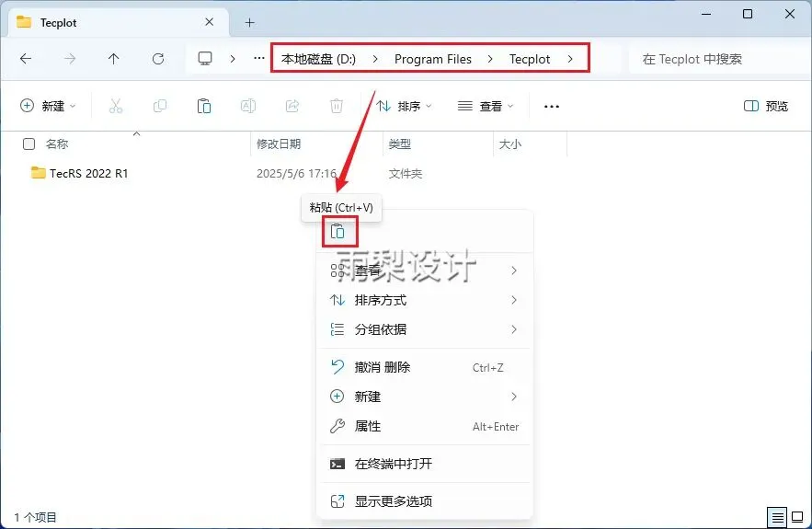
Task: Click 本地磁盘 (D:) breadcrumb
Action: pos(318,59)
